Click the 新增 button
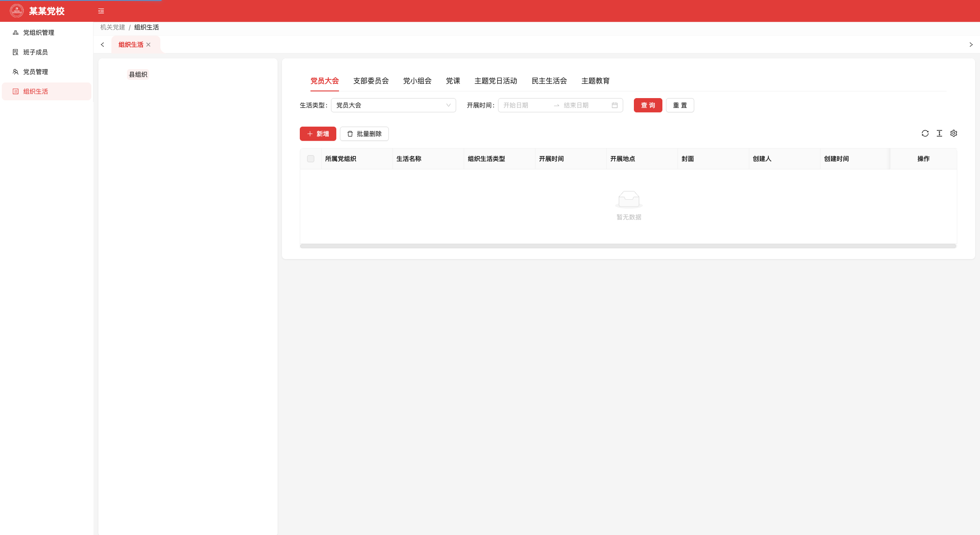The image size is (980, 535). click(x=318, y=134)
